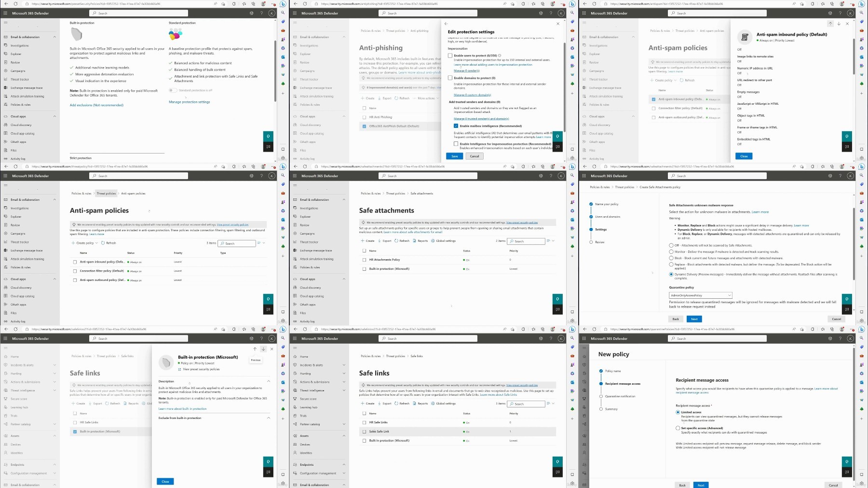
Task: Click Cancel in Edit protection settings panel
Action: click(475, 156)
